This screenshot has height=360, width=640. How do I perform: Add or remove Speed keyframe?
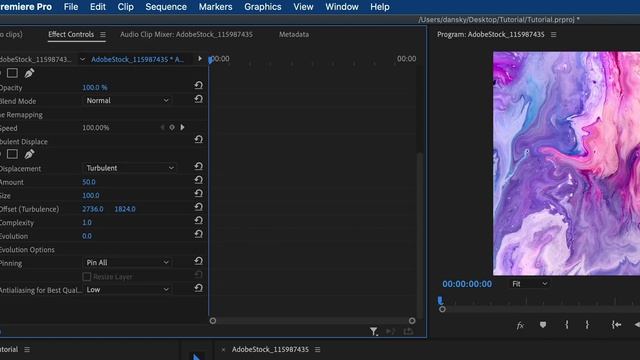[172, 127]
